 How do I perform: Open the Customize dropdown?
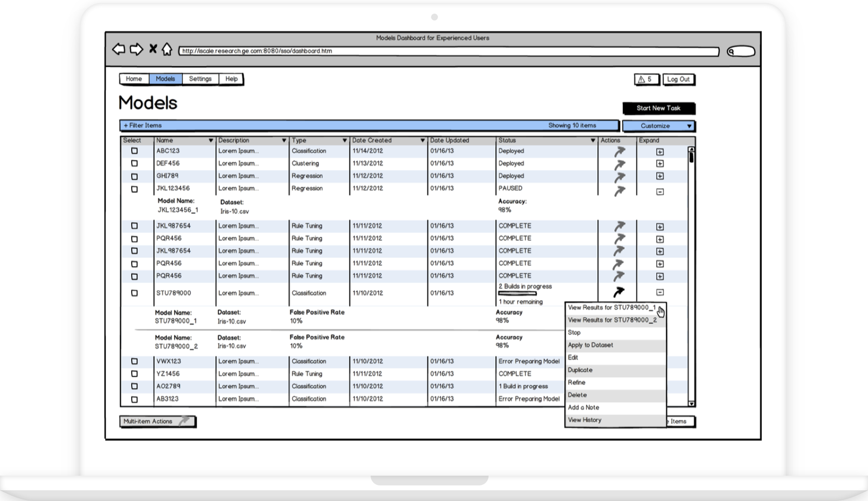pos(659,126)
